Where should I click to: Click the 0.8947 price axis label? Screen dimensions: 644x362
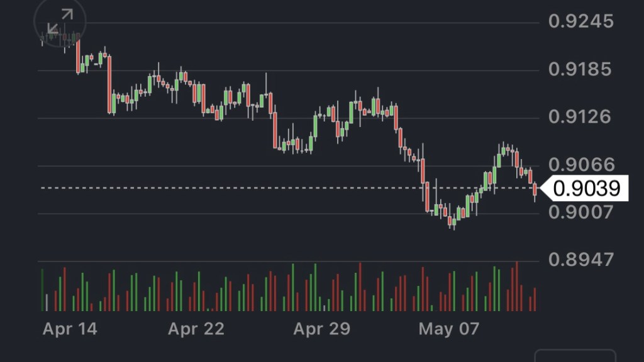(580, 260)
